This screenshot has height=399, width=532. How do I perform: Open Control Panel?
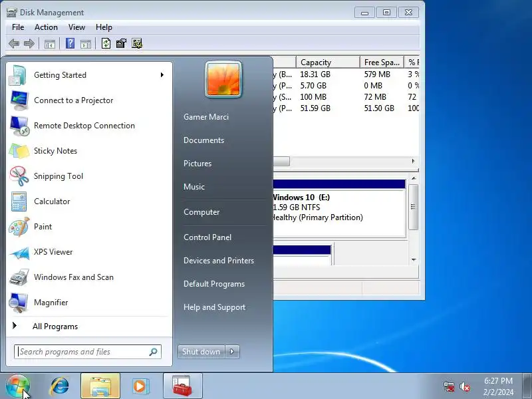click(207, 237)
